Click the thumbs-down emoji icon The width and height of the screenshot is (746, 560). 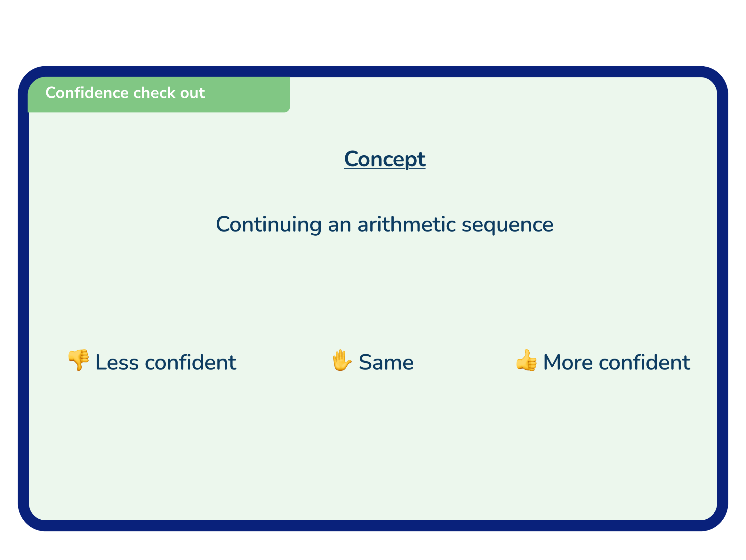click(x=78, y=360)
